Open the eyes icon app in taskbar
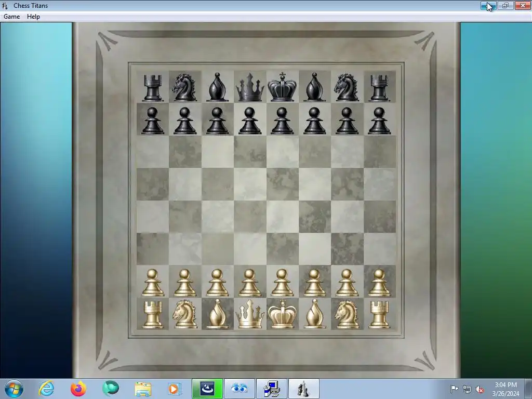The width and height of the screenshot is (532, 399). click(x=239, y=389)
